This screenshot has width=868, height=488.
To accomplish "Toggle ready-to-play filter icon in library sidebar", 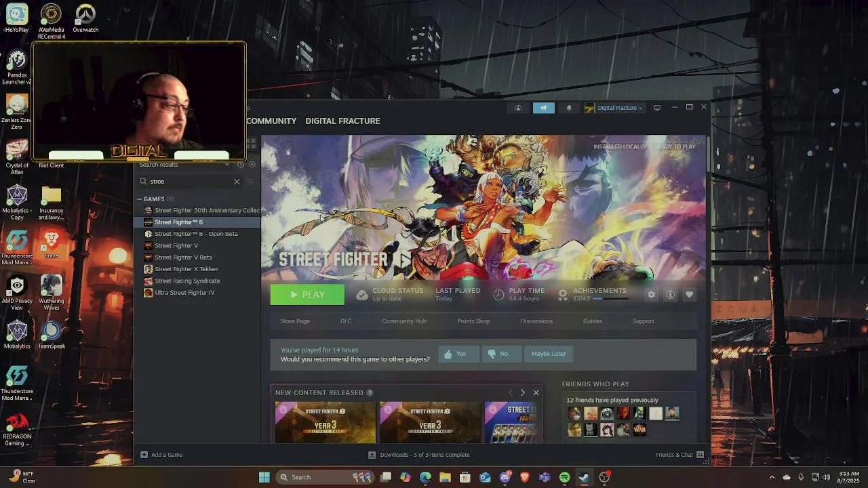I will click(x=252, y=165).
